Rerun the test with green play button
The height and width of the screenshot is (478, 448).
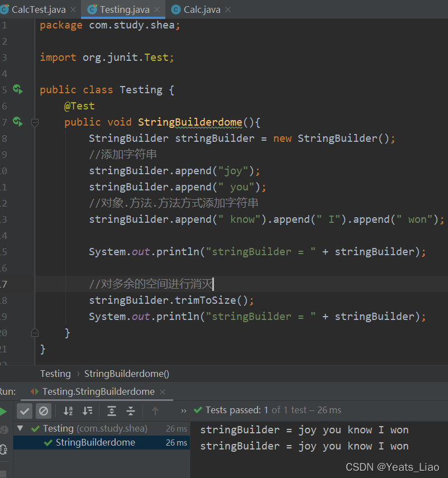pyautogui.click(x=3, y=412)
